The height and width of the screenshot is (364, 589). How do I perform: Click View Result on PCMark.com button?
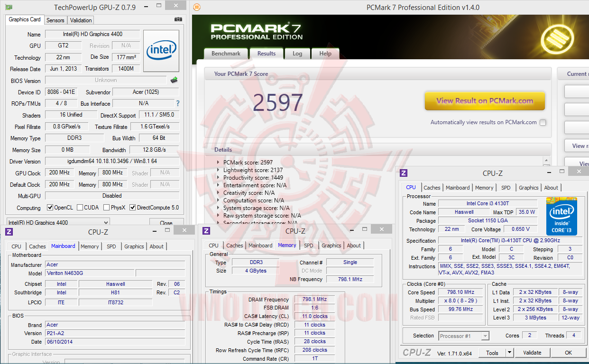tap(485, 100)
